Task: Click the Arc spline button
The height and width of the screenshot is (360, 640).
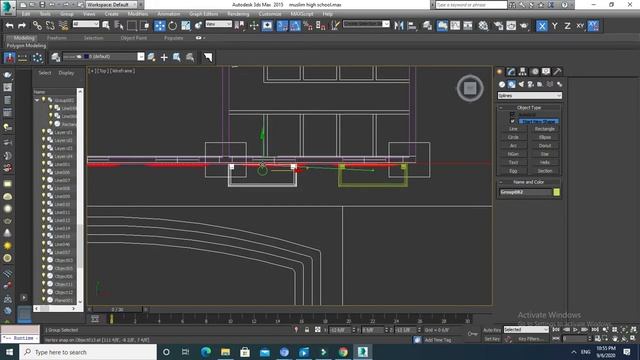Action: pos(513,146)
